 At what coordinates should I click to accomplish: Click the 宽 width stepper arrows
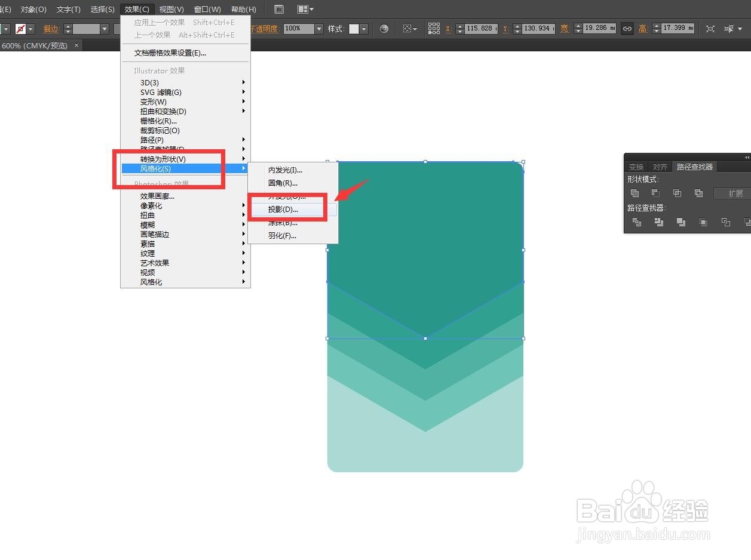pos(578,29)
